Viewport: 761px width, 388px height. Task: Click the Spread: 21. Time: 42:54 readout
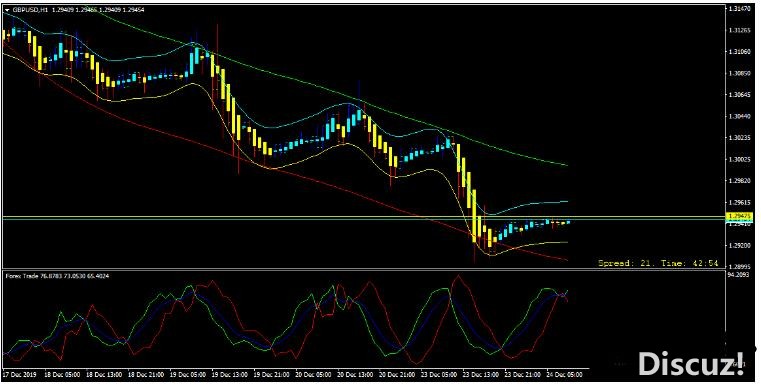658,263
